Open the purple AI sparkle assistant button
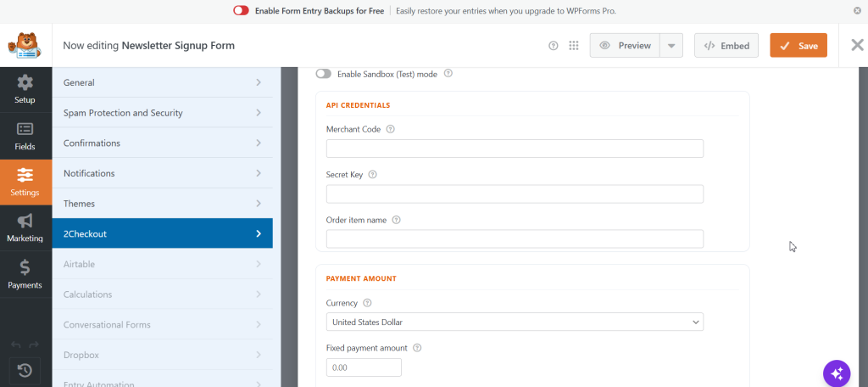 (837, 372)
